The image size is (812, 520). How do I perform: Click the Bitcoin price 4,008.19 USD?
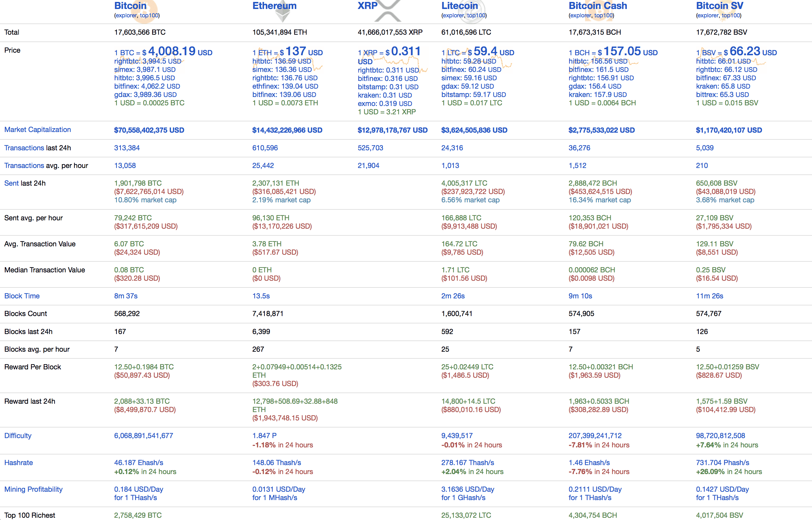(x=163, y=52)
